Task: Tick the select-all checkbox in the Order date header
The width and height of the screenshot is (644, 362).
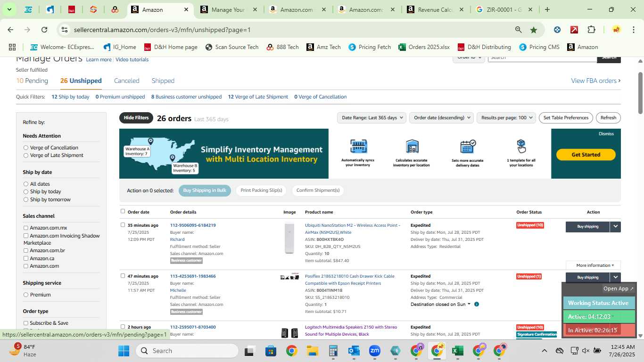Action: coord(123,211)
